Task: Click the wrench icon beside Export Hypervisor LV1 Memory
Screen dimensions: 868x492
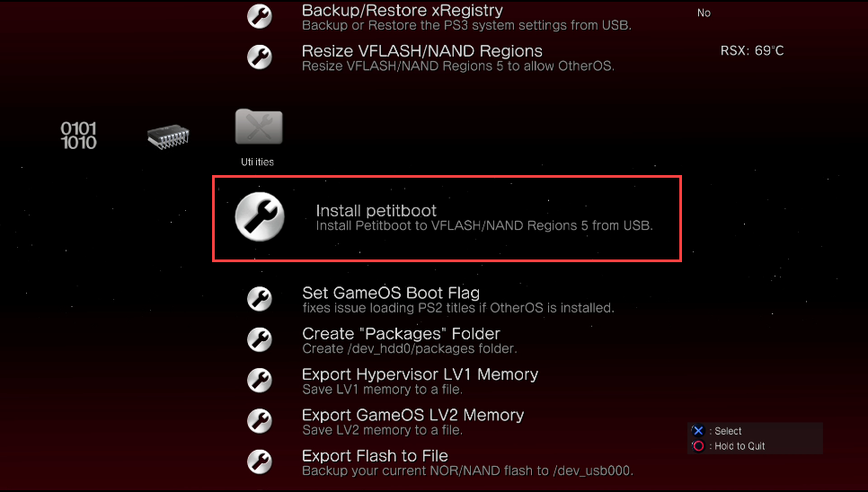Action: point(260,381)
